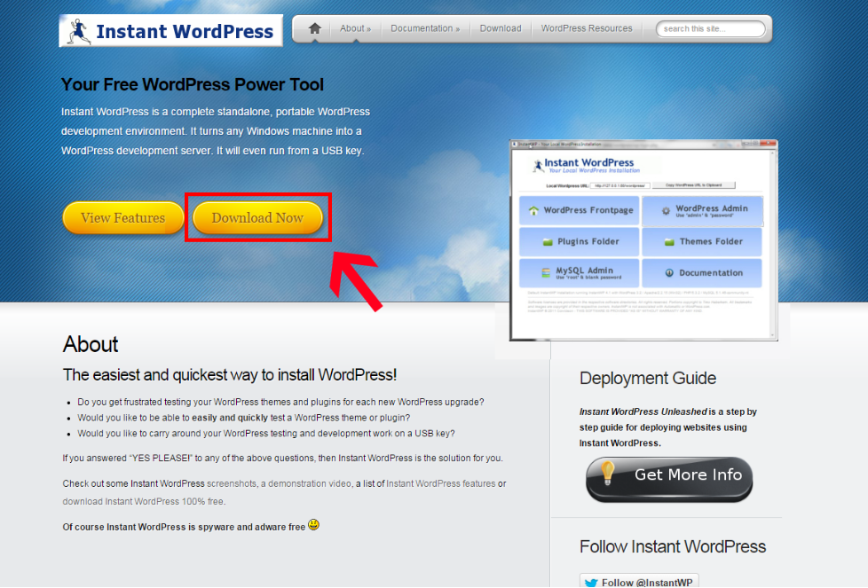This screenshot has width=868, height=588.
Task: Click the green folder icon on Plugins Folder
Action: (x=548, y=242)
